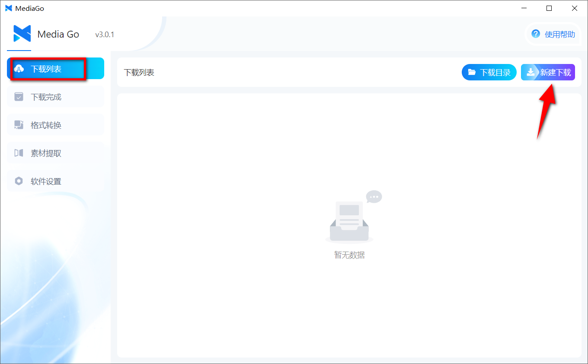Open the 格式转换 section
Viewport: 588px width, 364px height.
coord(55,125)
